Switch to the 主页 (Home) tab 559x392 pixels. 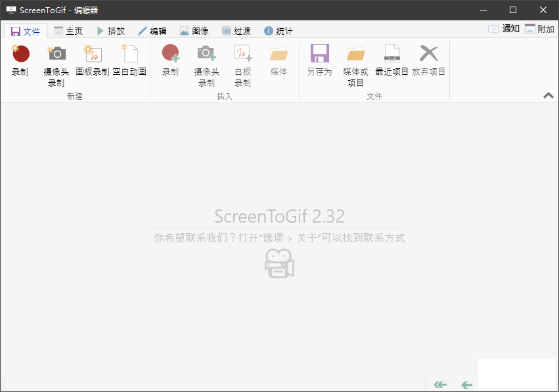click(x=68, y=31)
